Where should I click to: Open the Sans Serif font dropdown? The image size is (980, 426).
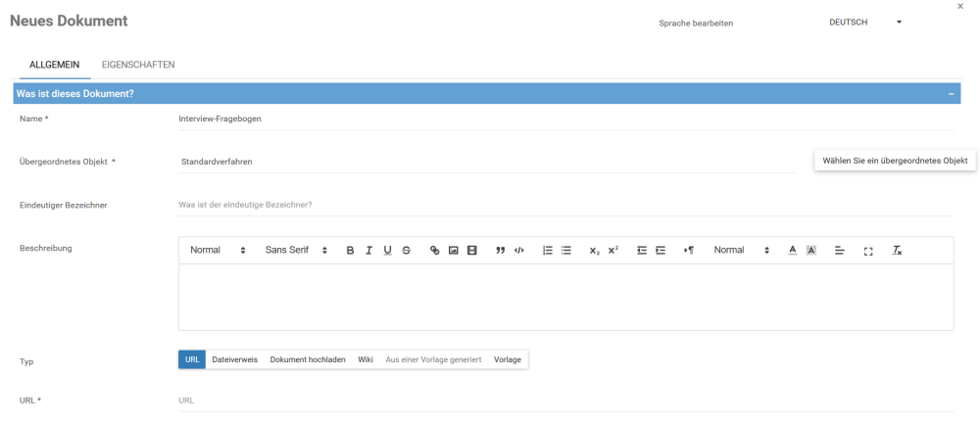pos(296,251)
